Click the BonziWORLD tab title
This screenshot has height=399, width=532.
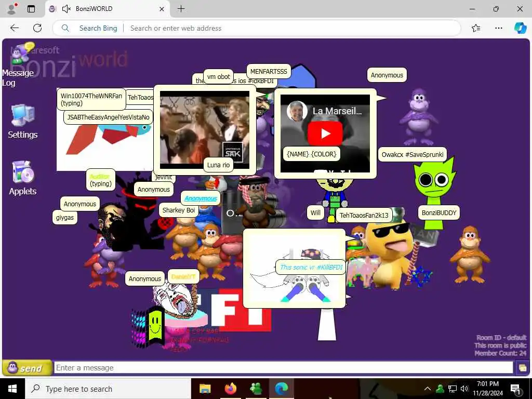[x=94, y=9]
